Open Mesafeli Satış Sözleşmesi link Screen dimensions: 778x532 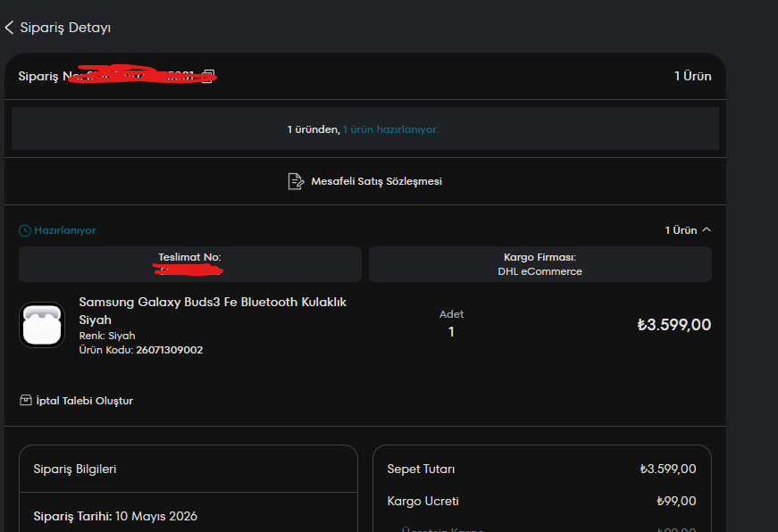pyautogui.click(x=376, y=181)
